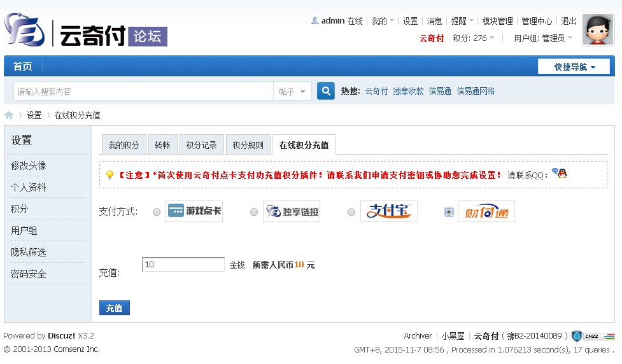Image resolution: width=622 pixels, height=364 pixels.
Task: Click the magnifier search button
Action: tap(326, 91)
